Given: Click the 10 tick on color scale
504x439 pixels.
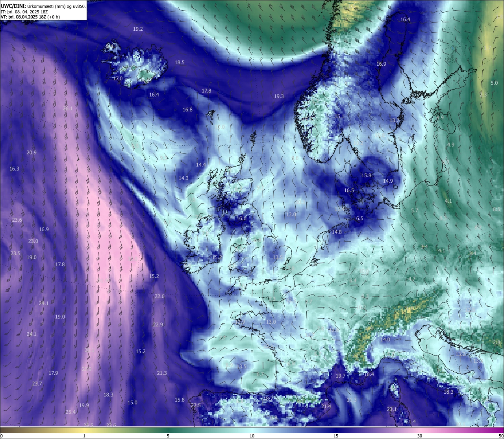Looking at the screenshot, I should pos(252,436).
